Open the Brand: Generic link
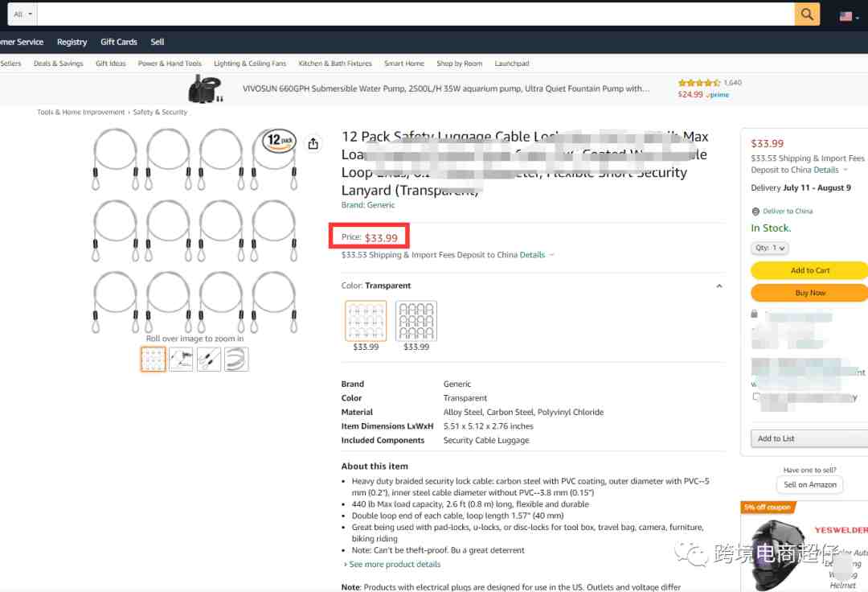Image resolution: width=868 pixels, height=592 pixels. click(368, 205)
